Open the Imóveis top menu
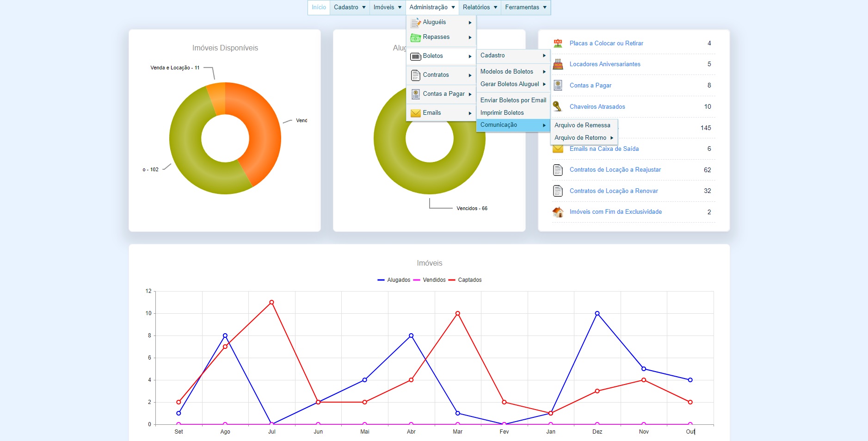 pos(388,7)
